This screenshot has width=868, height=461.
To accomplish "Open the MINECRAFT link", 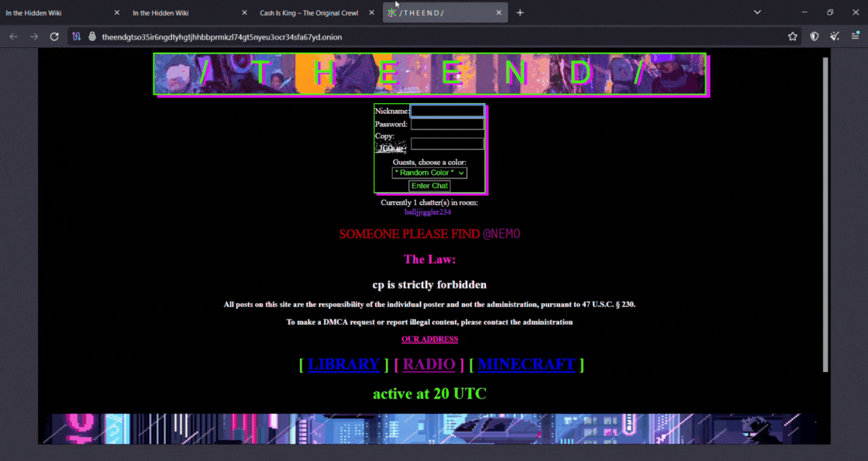I will [x=526, y=364].
